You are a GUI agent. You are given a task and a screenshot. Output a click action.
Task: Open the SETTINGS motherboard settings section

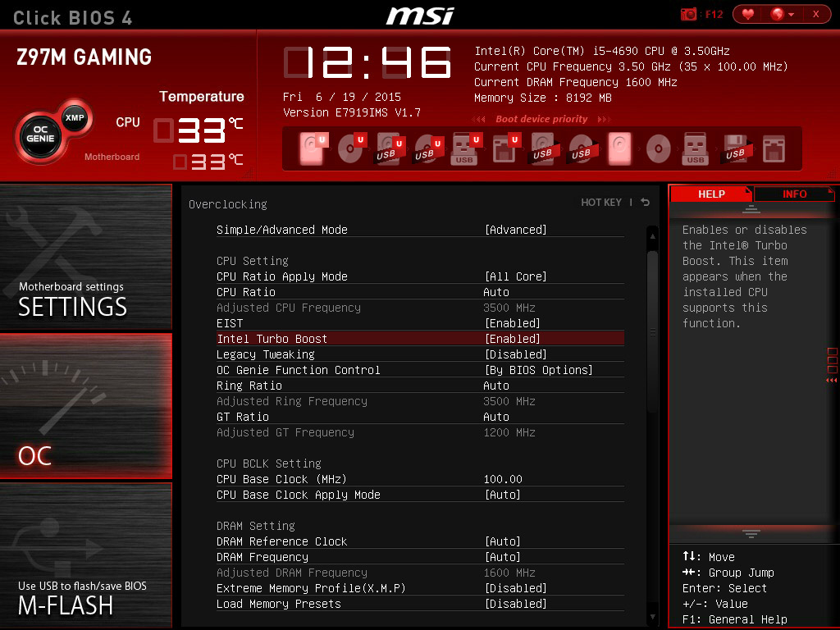pyautogui.click(x=85, y=257)
